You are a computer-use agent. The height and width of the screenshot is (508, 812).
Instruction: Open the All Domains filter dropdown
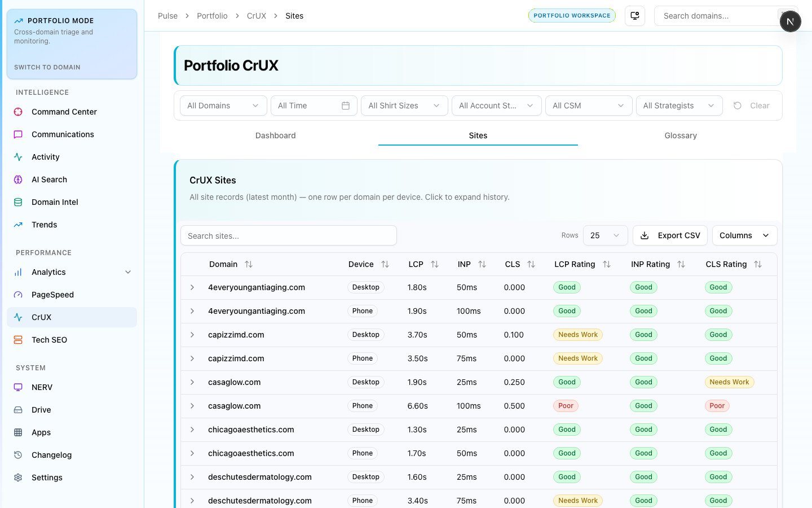pyautogui.click(x=223, y=106)
